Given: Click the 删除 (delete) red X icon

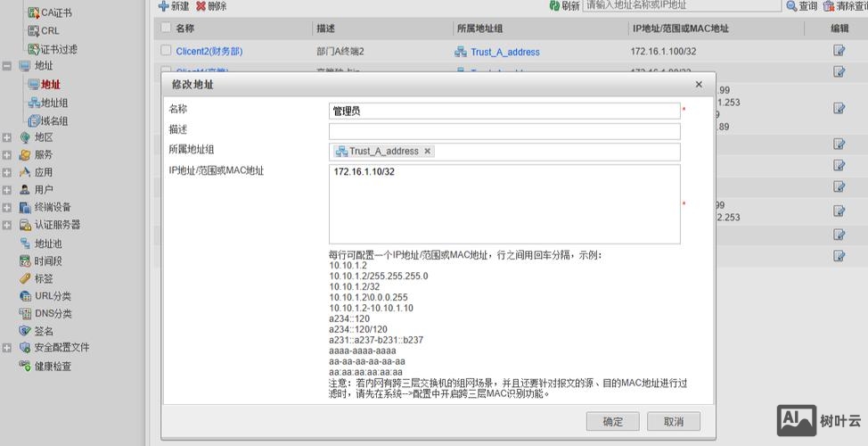Looking at the screenshot, I should click(201, 5).
